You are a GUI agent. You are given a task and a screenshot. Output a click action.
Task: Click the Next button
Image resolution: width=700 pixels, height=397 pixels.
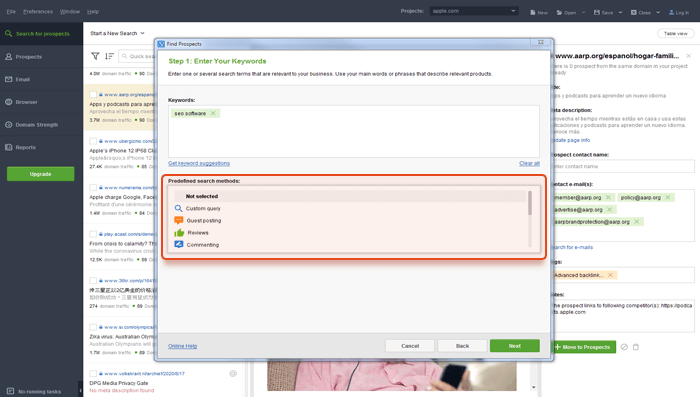515,346
